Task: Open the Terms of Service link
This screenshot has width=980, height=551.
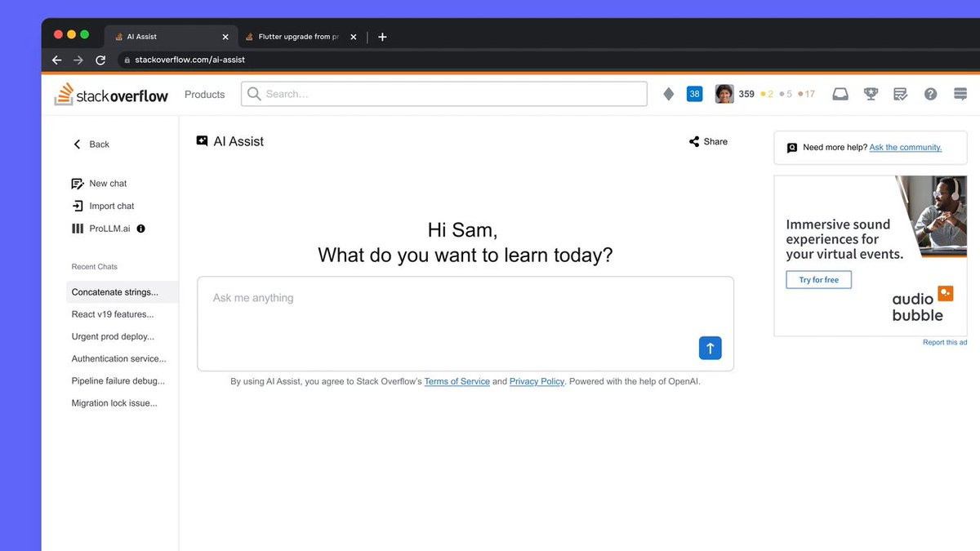Action: tap(457, 381)
